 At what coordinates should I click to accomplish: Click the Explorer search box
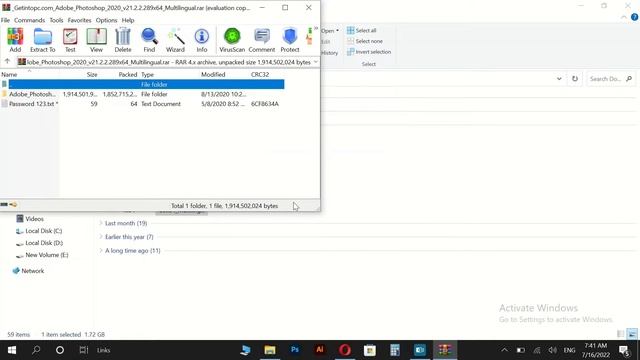(x=611, y=79)
